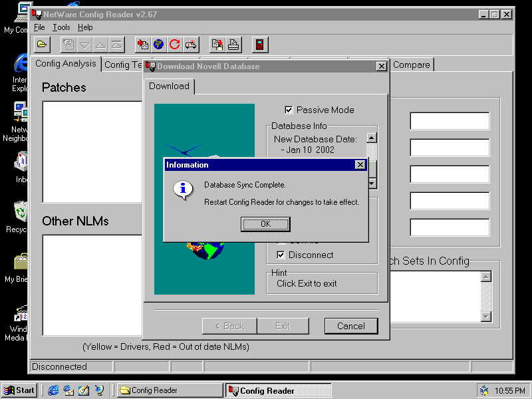The height and width of the screenshot is (399, 532).
Task: Click the "- Jan 10 2002" database date
Action: pyautogui.click(x=308, y=150)
